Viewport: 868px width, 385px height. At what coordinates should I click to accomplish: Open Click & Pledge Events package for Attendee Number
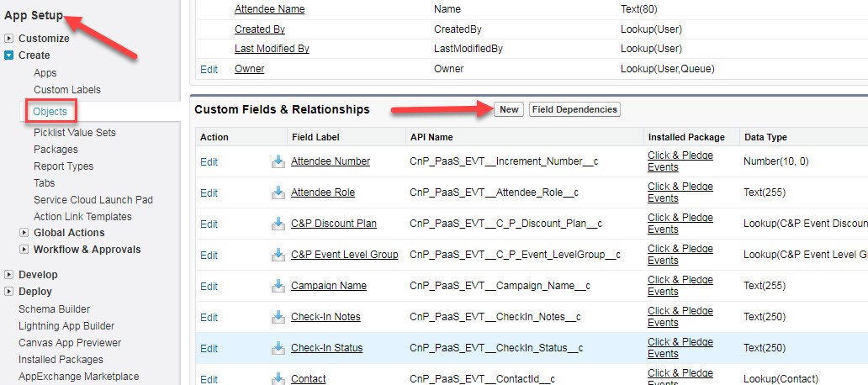(680, 161)
